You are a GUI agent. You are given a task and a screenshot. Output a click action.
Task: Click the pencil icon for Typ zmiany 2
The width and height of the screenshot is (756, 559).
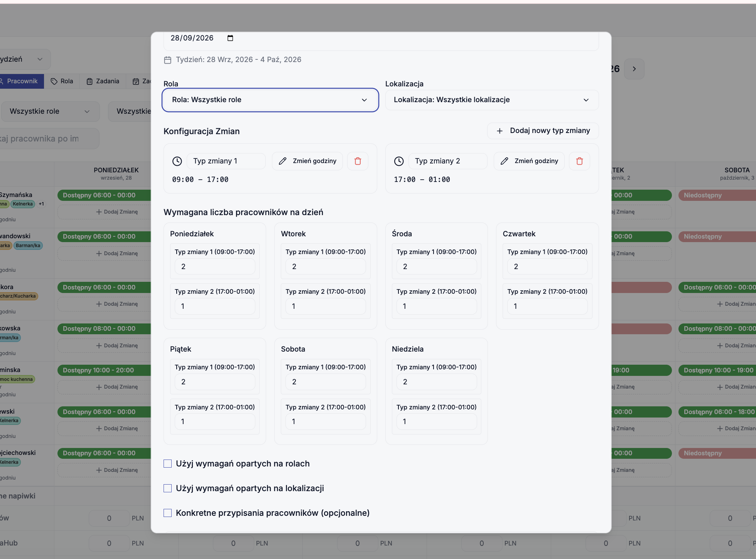coord(505,161)
